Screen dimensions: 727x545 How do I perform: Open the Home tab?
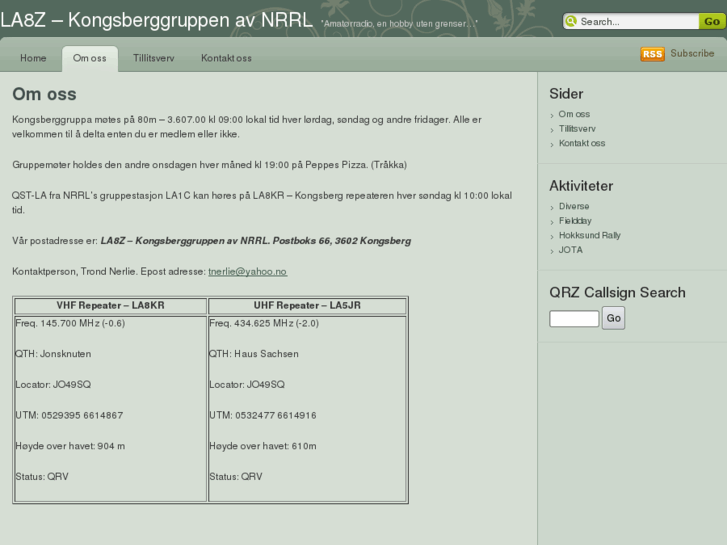[33, 58]
